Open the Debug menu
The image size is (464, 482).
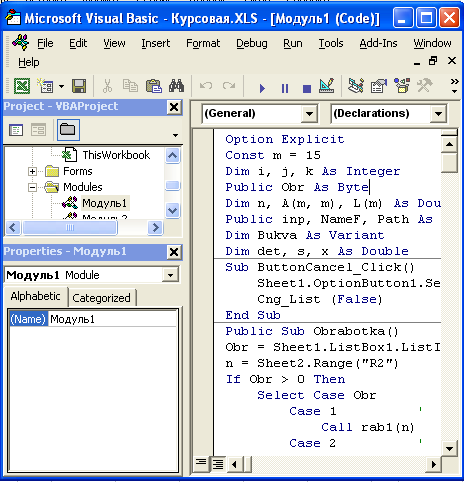[252, 43]
